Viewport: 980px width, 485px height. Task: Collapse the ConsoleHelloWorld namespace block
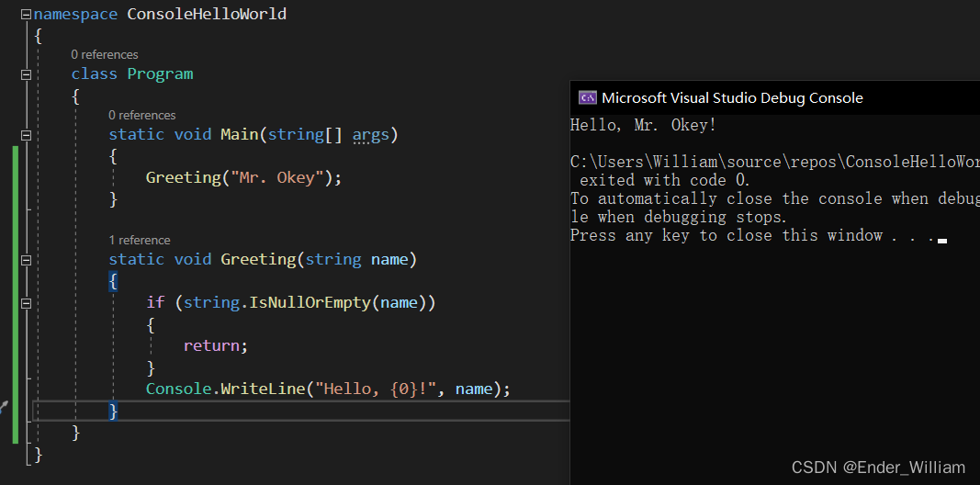pos(26,14)
